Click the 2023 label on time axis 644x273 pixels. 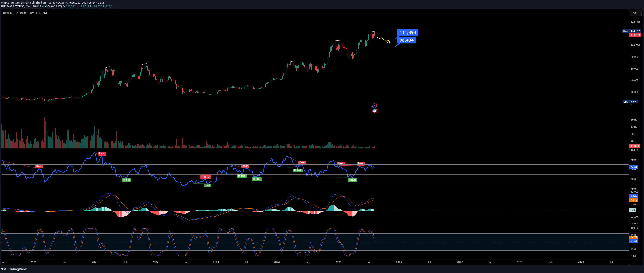(x=216, y=262)
